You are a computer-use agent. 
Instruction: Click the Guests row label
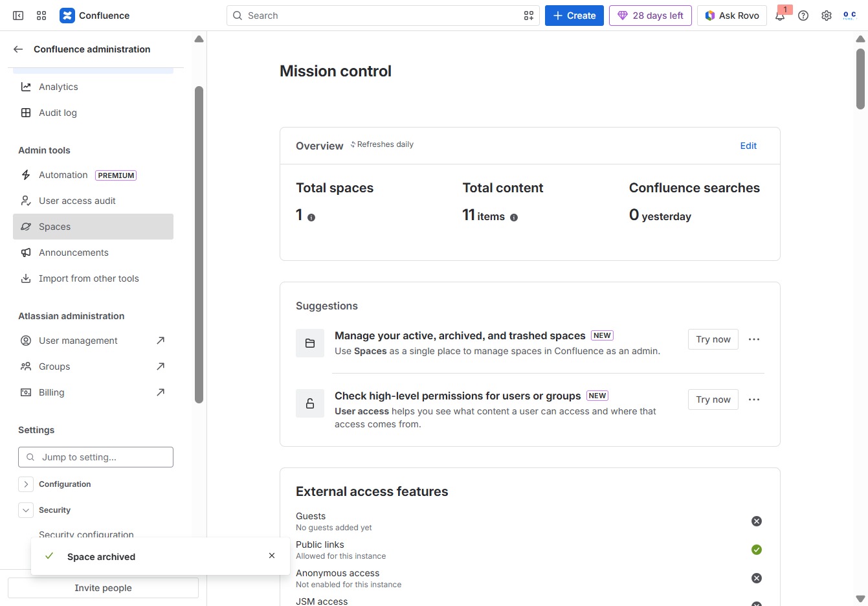click(311, 516)
